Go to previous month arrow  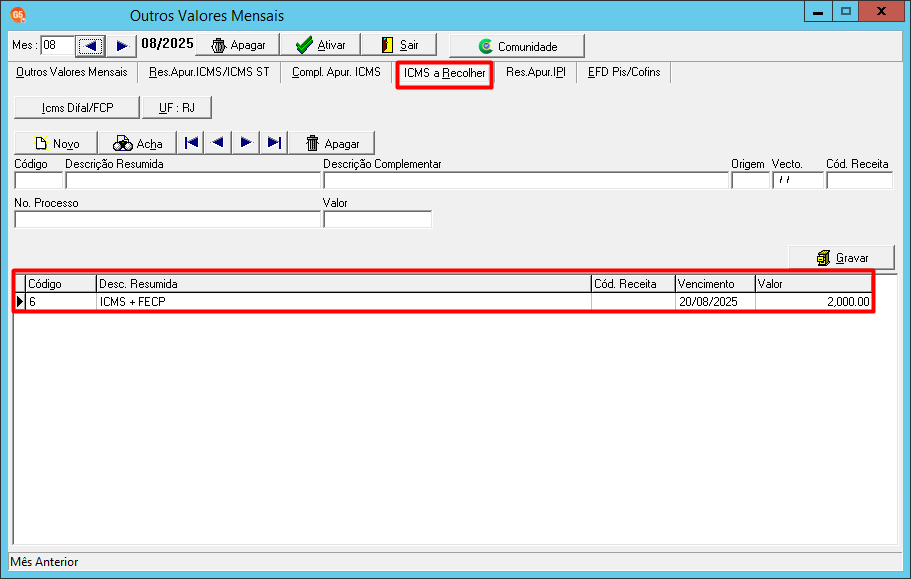[91, 45]
